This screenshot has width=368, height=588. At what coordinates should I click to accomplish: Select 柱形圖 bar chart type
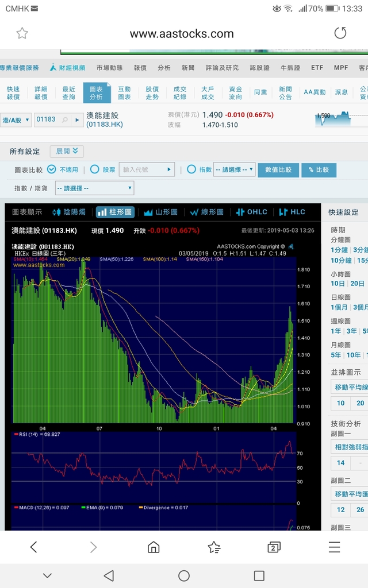tap(115, 212)
